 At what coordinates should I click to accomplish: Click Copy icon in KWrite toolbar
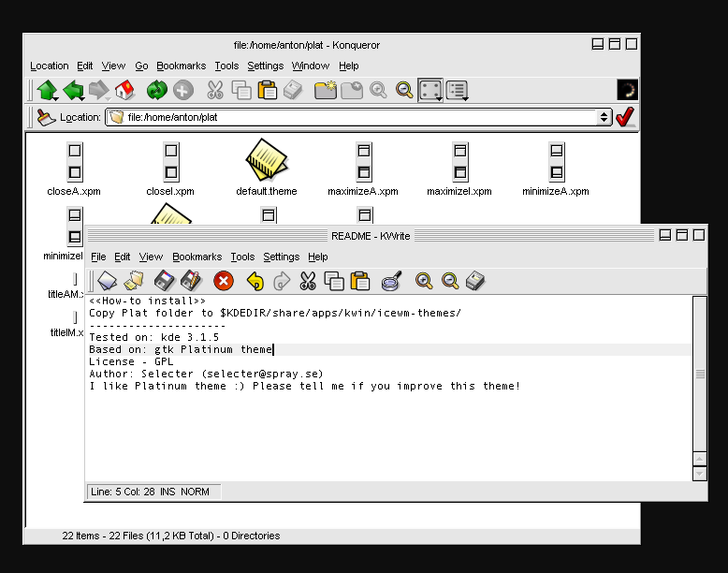point(334,281)
